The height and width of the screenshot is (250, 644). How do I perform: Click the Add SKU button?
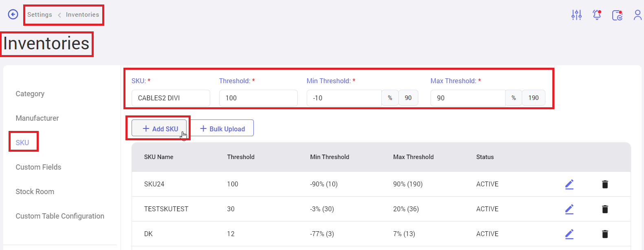click(x=159, y=128)
